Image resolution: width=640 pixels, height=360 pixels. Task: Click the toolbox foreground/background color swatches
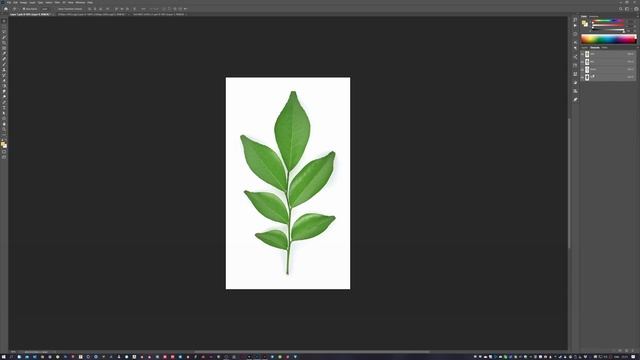click(x=4, y=144)
